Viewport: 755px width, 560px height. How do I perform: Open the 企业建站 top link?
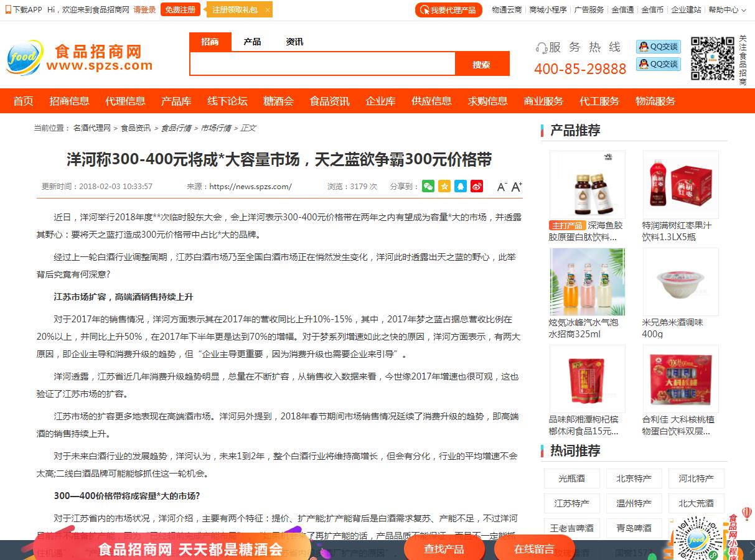(x=686, y=9)
